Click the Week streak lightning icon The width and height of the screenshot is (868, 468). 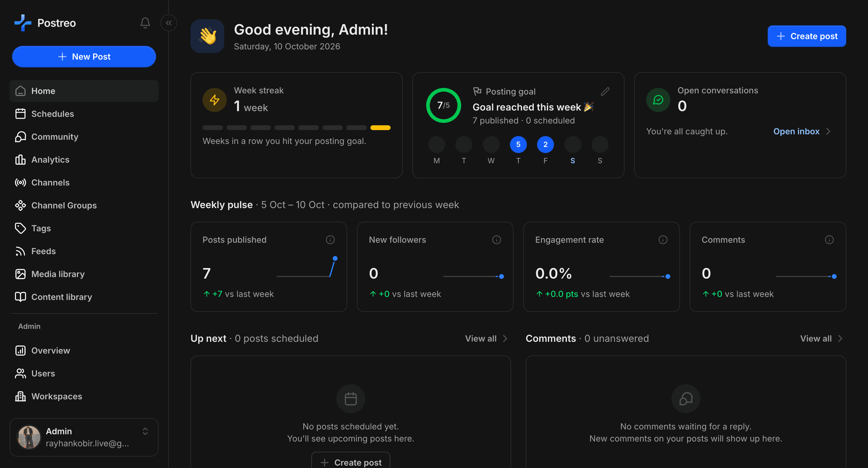(x=215, y=100)
